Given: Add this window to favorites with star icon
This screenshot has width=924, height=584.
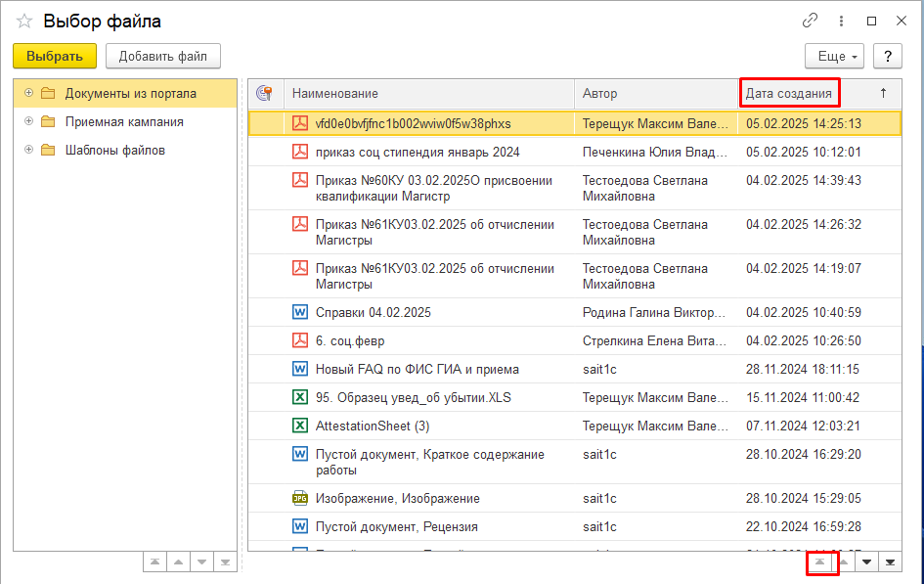Looking at the screenshot, I should 24,21.
